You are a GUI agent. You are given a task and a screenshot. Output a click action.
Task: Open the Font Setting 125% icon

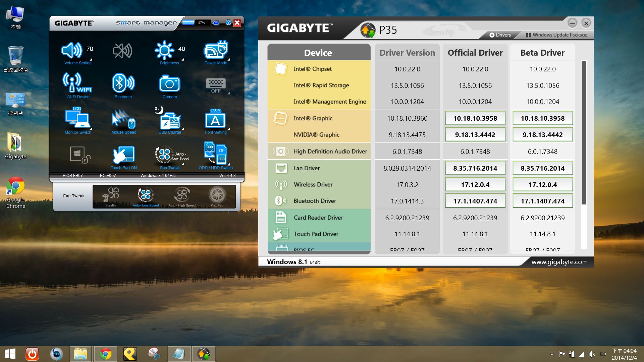215,119
